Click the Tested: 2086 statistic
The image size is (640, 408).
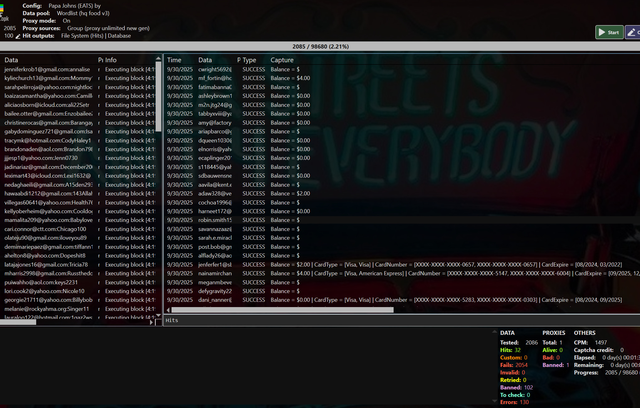tap(519, 343)
